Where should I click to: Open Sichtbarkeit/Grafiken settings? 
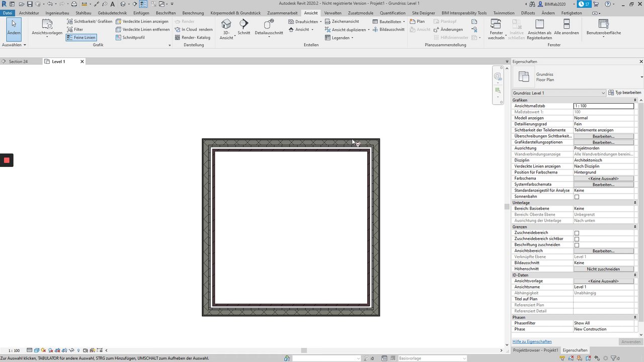tap(89, 22)
